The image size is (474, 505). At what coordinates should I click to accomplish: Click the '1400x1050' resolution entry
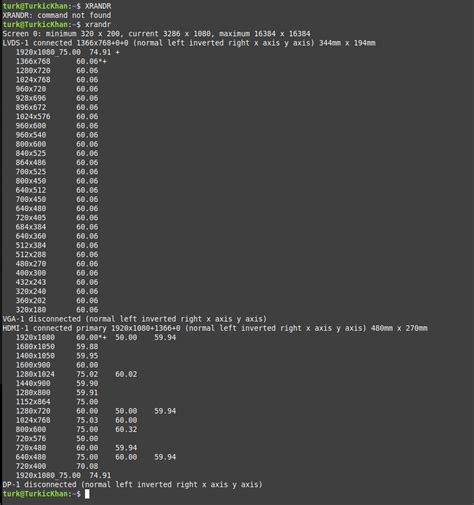pyautogui.click(x=35, y=356)
